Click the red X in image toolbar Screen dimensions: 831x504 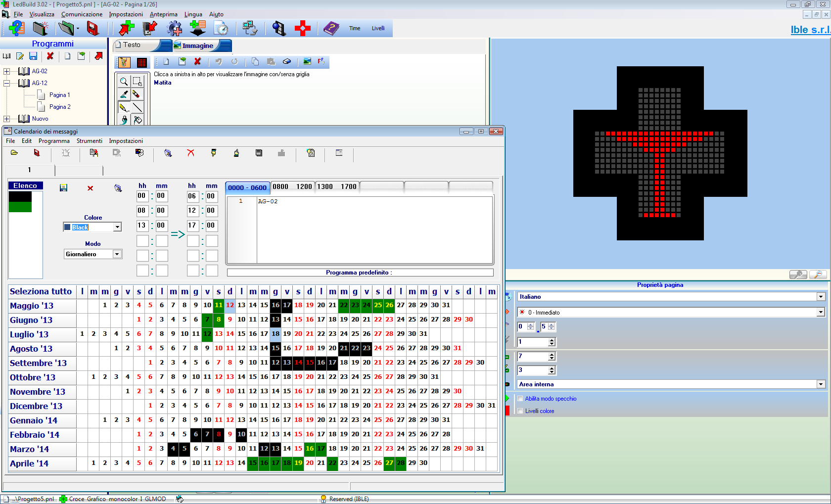click(198, 62)
